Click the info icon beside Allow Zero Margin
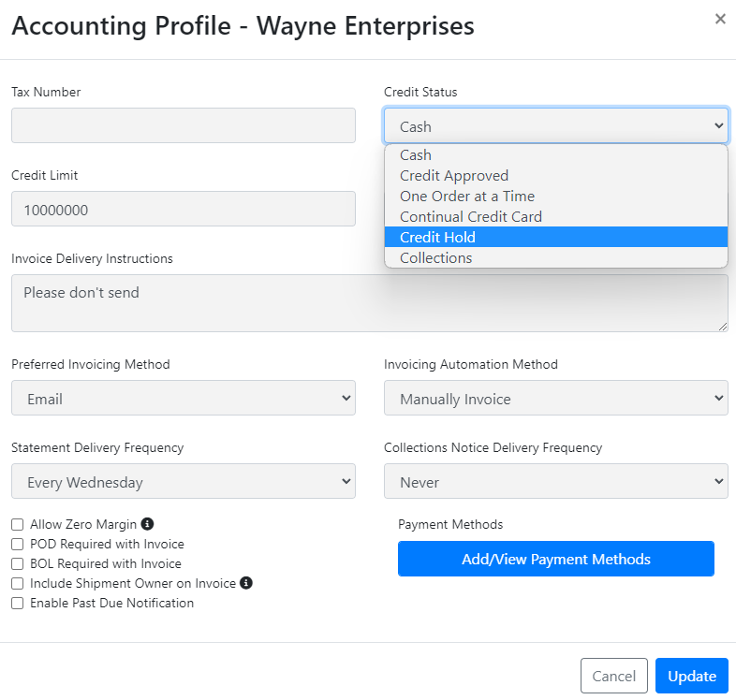 click(x=147, y=523)
